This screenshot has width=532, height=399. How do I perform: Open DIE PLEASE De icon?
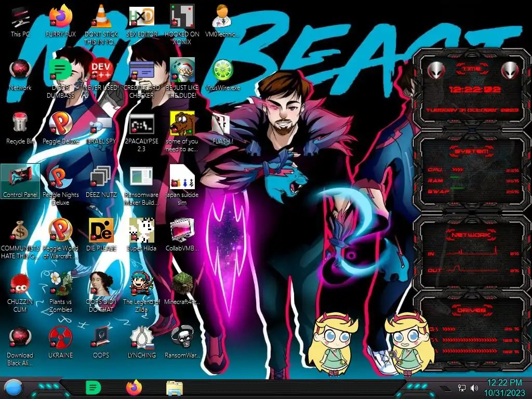(101, 235)
